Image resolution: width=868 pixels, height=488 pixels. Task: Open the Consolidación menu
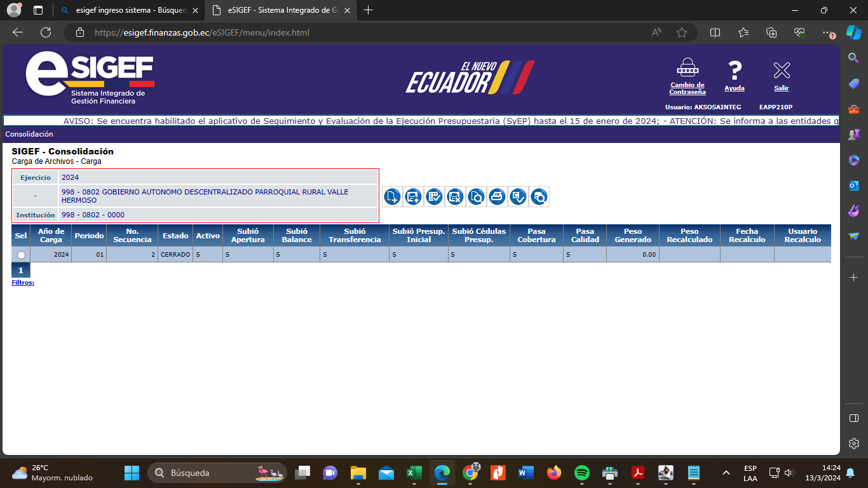point(29,134)
